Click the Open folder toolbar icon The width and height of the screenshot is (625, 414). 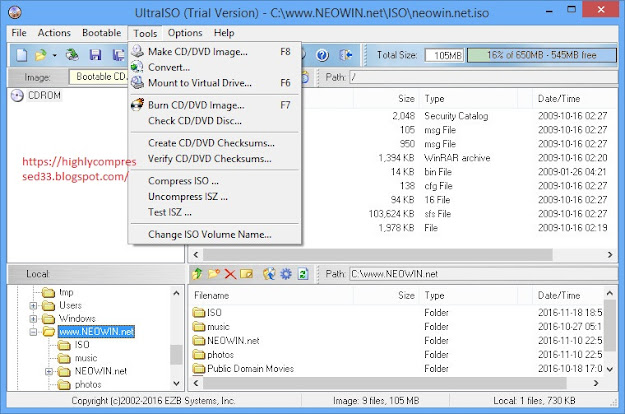(41, 55)
